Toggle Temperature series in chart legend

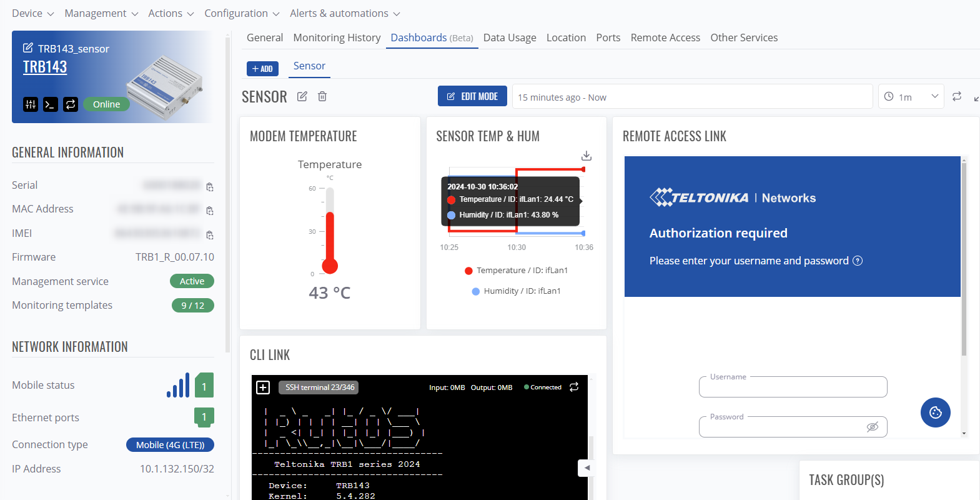tap(516, 271)
